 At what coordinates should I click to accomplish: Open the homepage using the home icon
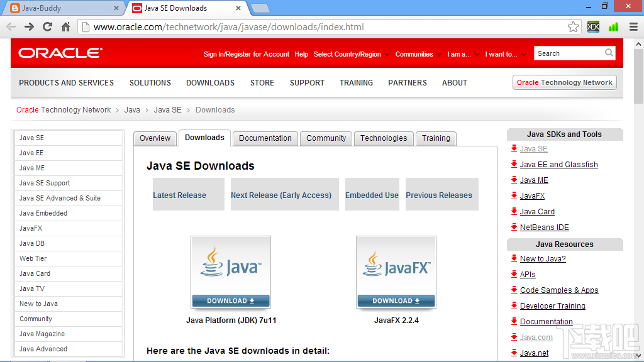[x=65, y=26]
